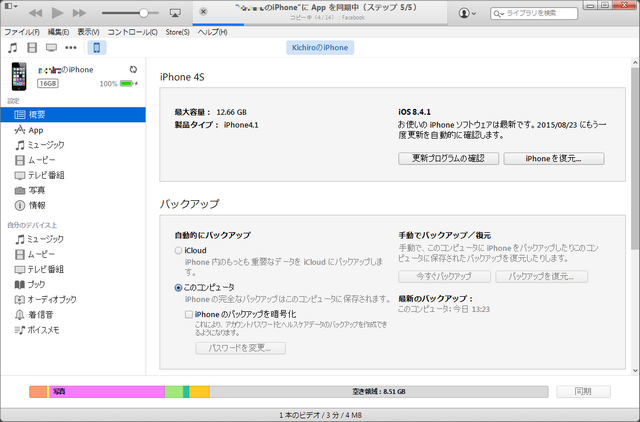This screenshot has height=422, width=640.
Task: Click the AirPlay icon
Action: pyautogui.click(x=175, y=13)
